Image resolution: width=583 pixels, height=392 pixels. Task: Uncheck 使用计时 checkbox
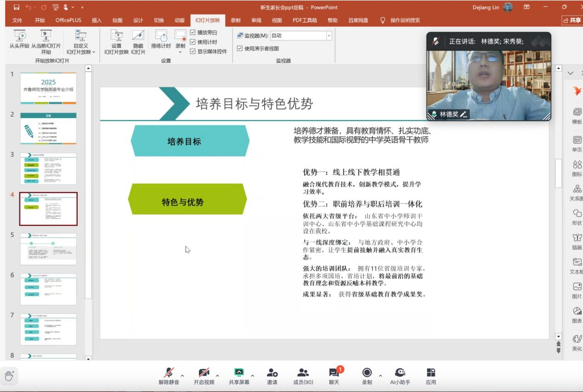coord(193,42)
